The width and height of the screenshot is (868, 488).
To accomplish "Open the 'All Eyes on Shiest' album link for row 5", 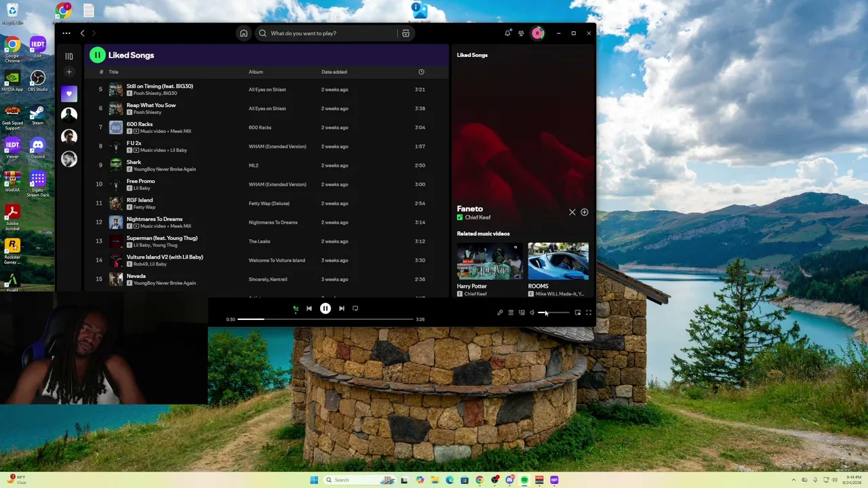I will (267, 89).
